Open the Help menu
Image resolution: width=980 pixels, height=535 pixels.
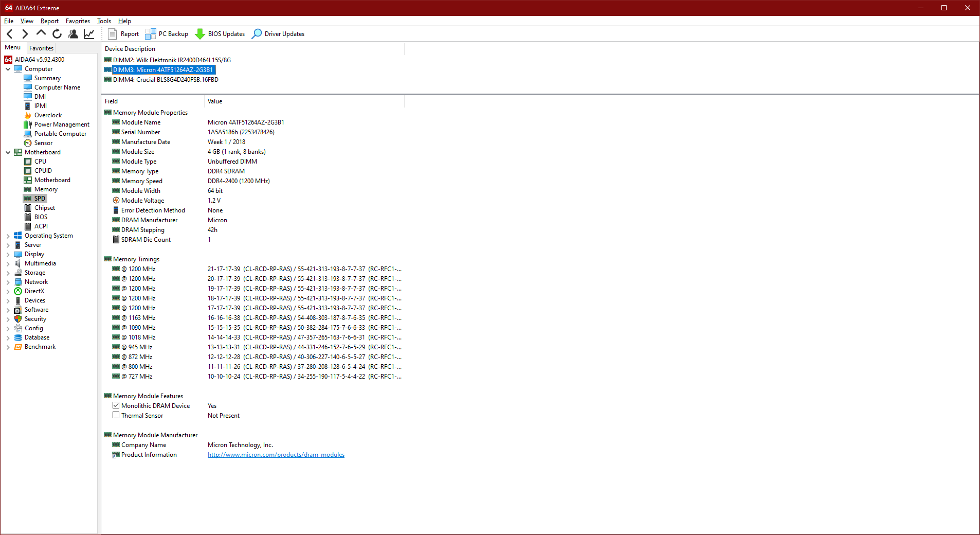tap(124, 21)
